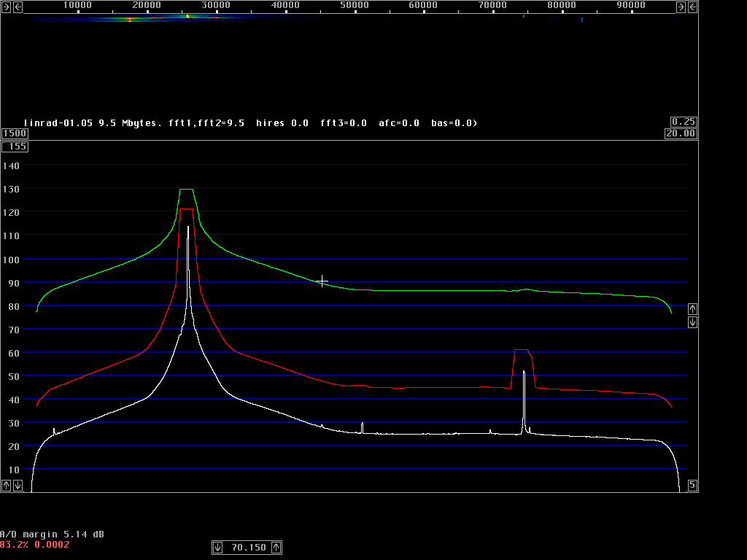Screen dimensions: 747x560
Task: Click the left arrow box at the far end of the frequency scale
Action: pos(693,7)
